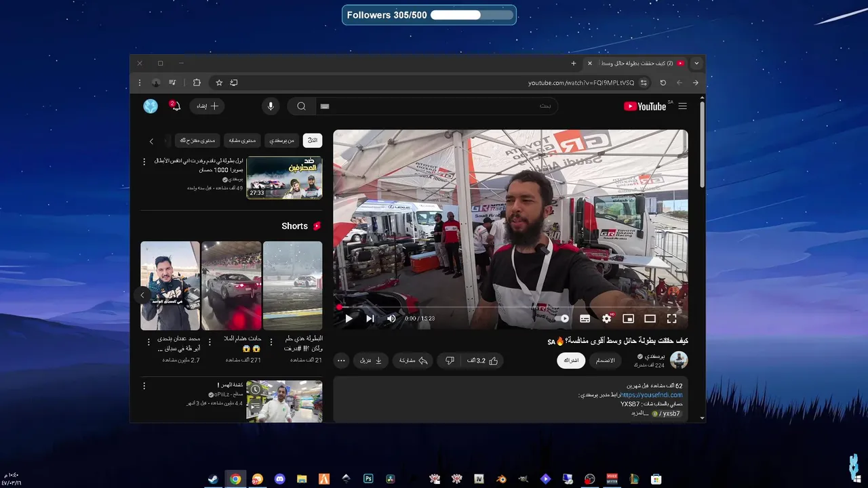Open the browser tab search chevron
Viewport: 868px width, 488px height.
pyautogui.click(x=696, y=63)
